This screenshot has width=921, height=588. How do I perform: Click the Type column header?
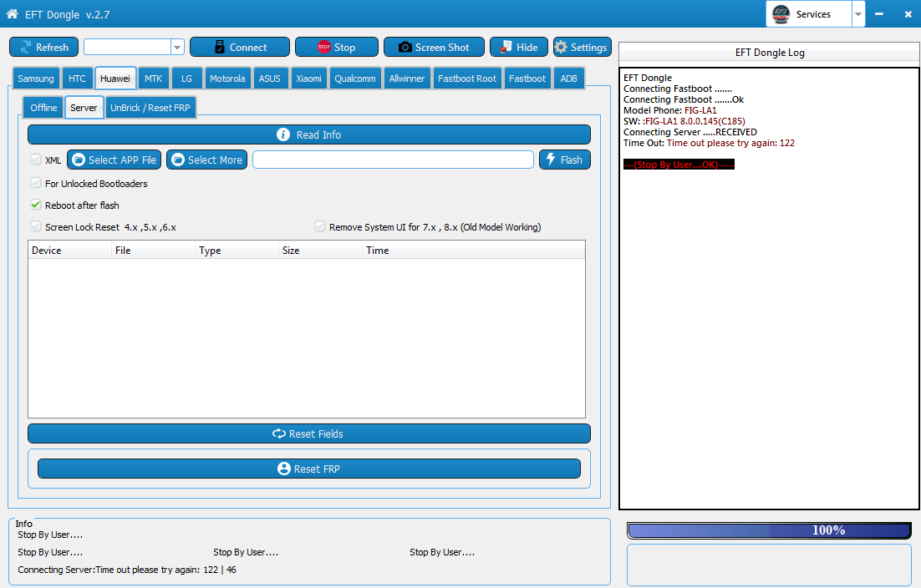pos(237,251)
